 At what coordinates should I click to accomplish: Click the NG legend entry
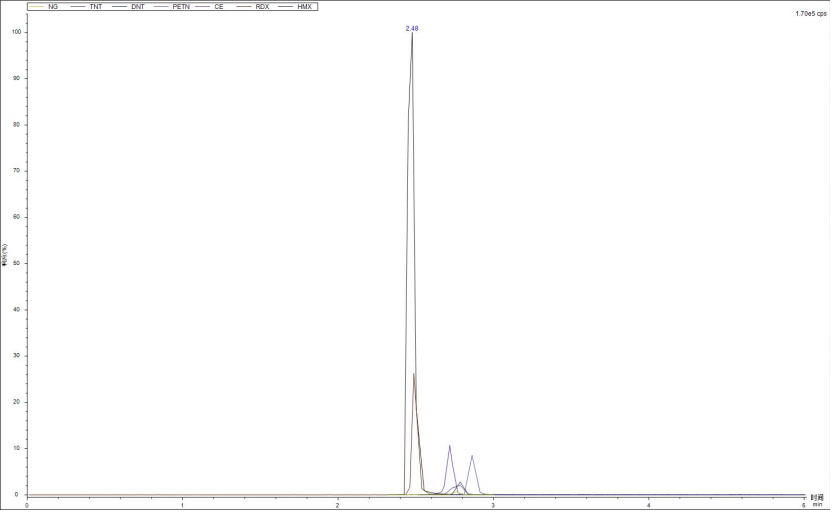point(53,7)
